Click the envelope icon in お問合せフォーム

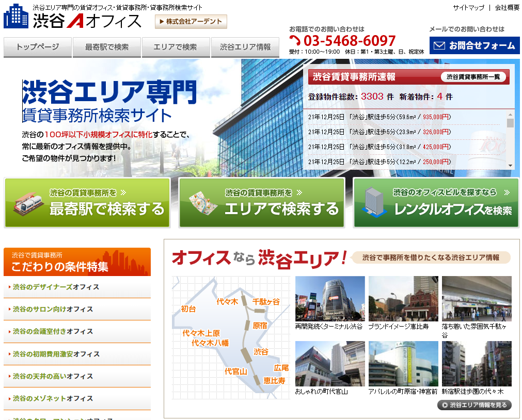(x=439, y=45)
